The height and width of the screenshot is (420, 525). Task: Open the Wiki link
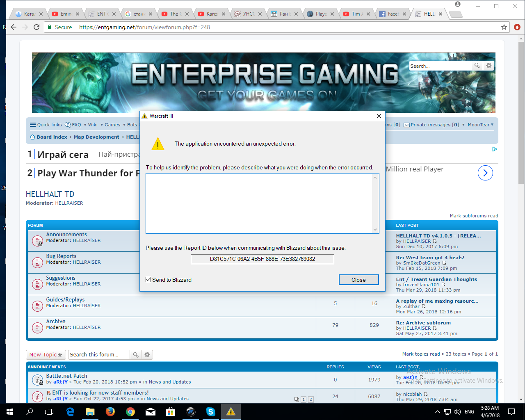(x=93, y=125)
